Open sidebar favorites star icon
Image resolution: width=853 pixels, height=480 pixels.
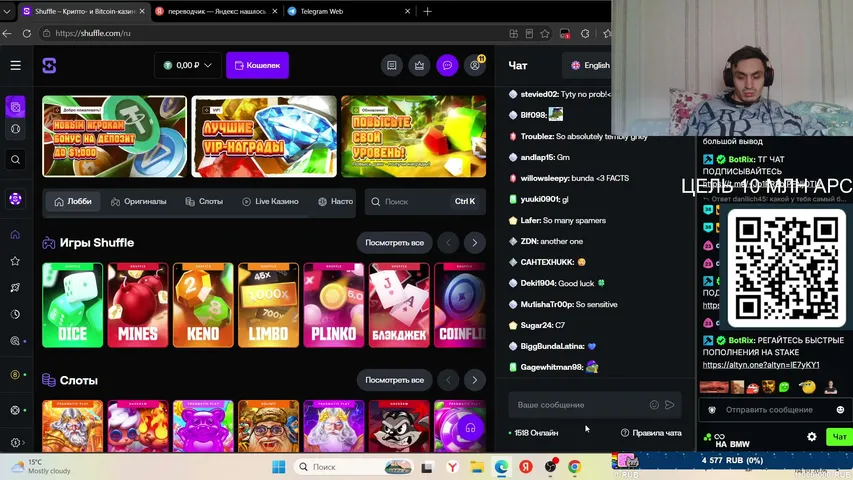(15, 261)
